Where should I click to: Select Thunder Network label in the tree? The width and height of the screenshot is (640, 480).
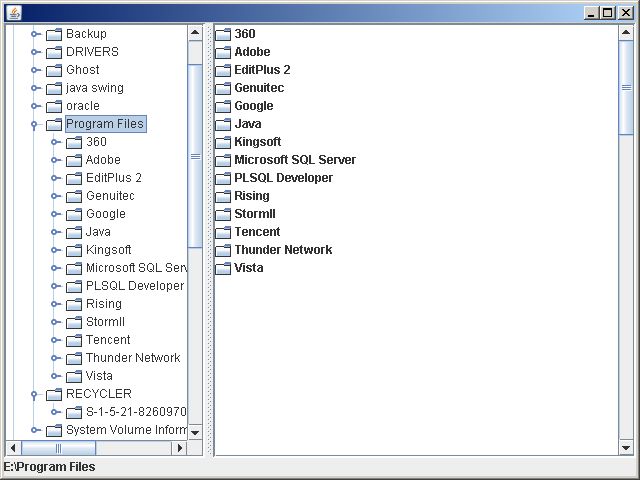[x=133, y=358]
